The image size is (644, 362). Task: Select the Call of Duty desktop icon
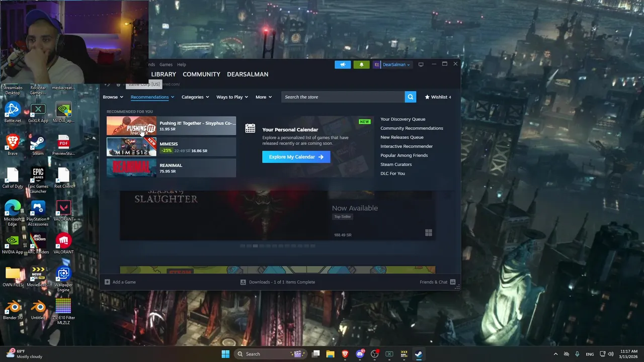13,177
